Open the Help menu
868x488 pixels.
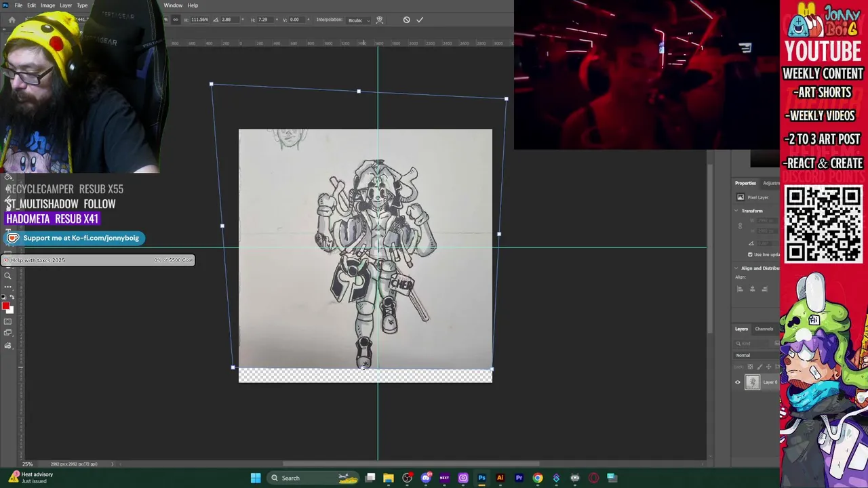pos(193,5)
